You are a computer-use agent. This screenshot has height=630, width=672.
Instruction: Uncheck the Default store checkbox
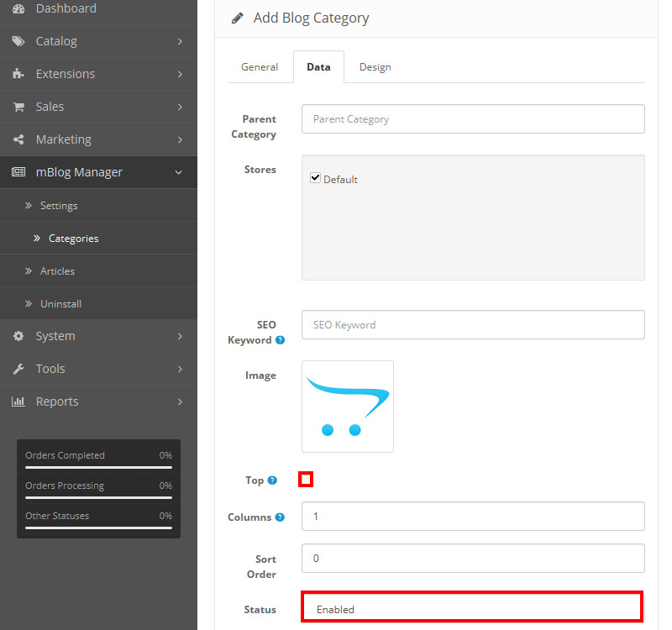click(x=316, y=178)
